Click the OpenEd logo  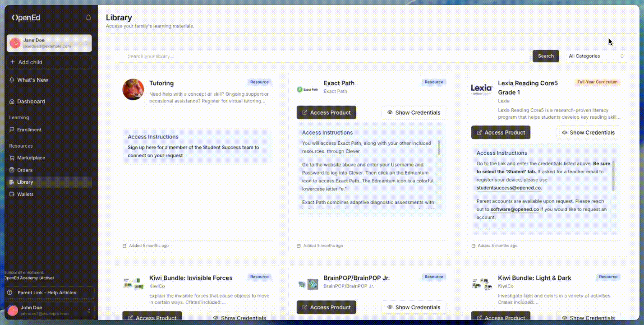[26, 18]
